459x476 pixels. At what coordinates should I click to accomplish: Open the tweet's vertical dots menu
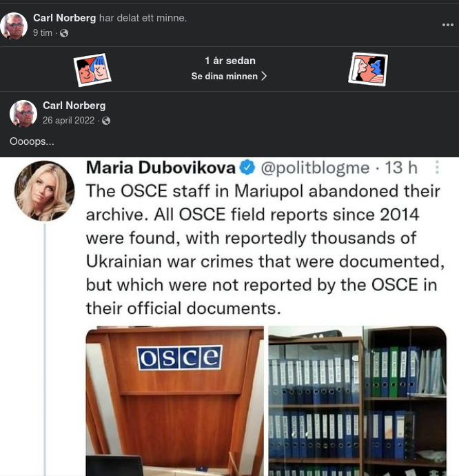[437, 168]
